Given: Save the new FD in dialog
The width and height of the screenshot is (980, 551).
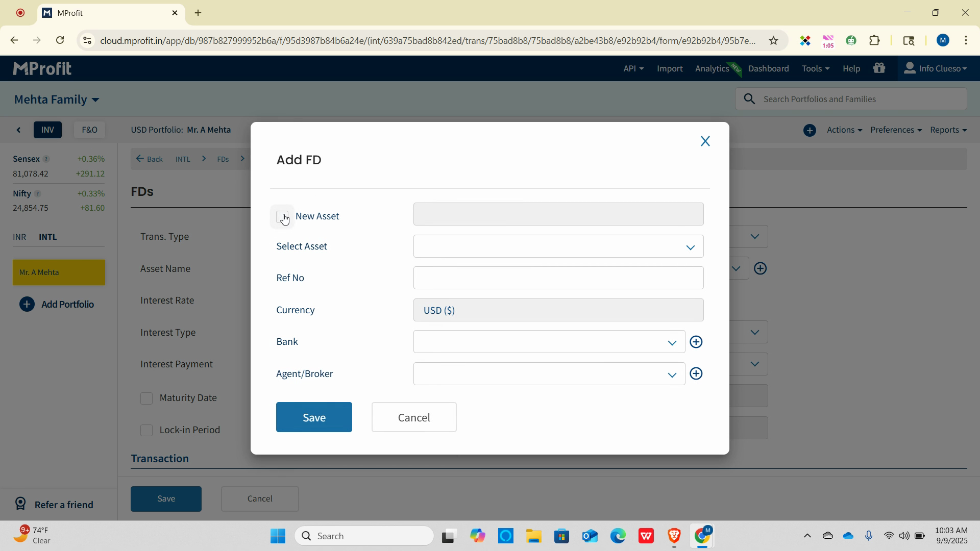Looking at the screenshot, I should 314,417.
